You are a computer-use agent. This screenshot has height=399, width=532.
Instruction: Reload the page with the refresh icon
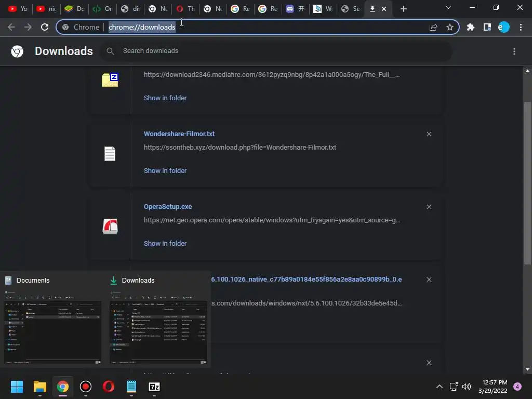point(45,27)
